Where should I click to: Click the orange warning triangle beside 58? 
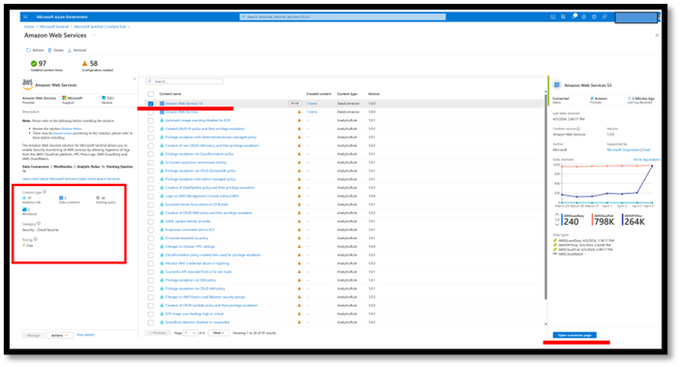click(85, 64)
